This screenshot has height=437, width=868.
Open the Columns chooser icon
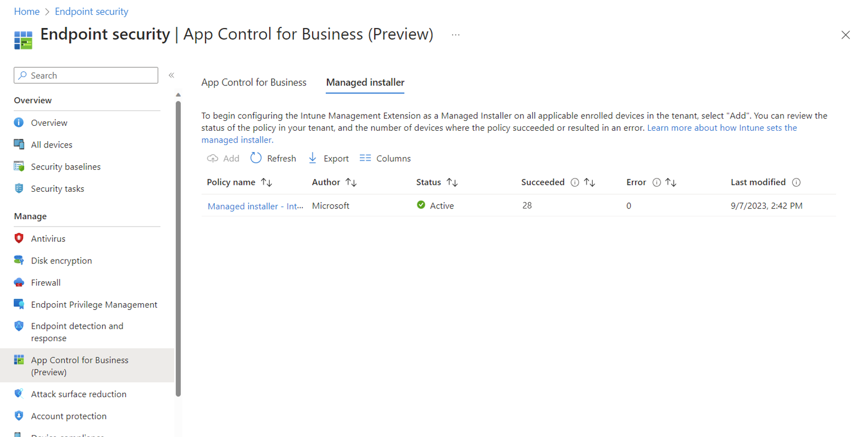click(365, 158)
